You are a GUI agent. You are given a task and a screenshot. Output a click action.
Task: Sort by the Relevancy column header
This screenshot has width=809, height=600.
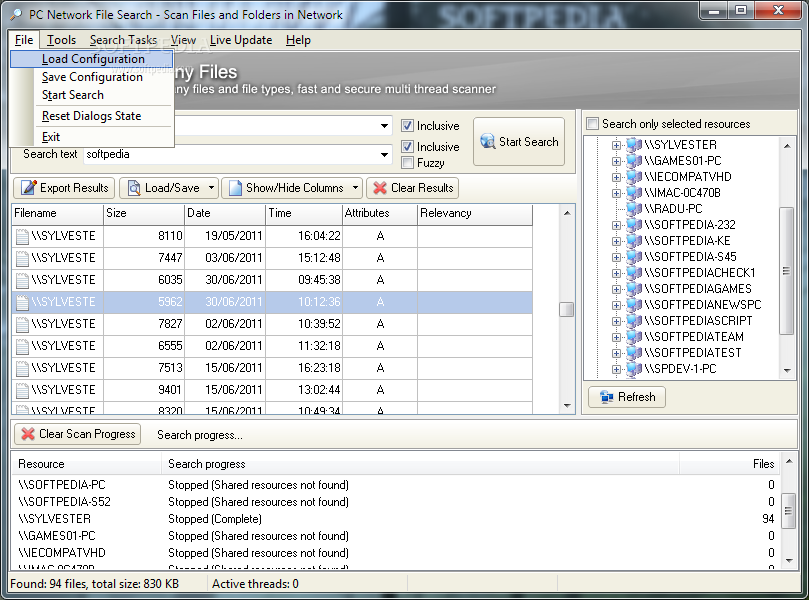tap(474, 213)
